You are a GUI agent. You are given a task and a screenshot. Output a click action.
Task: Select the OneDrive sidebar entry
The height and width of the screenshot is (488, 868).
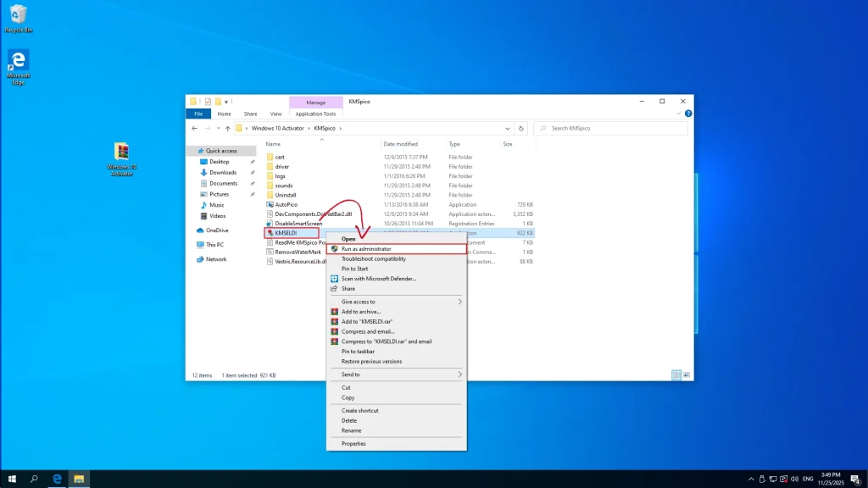tap(217, 229)
